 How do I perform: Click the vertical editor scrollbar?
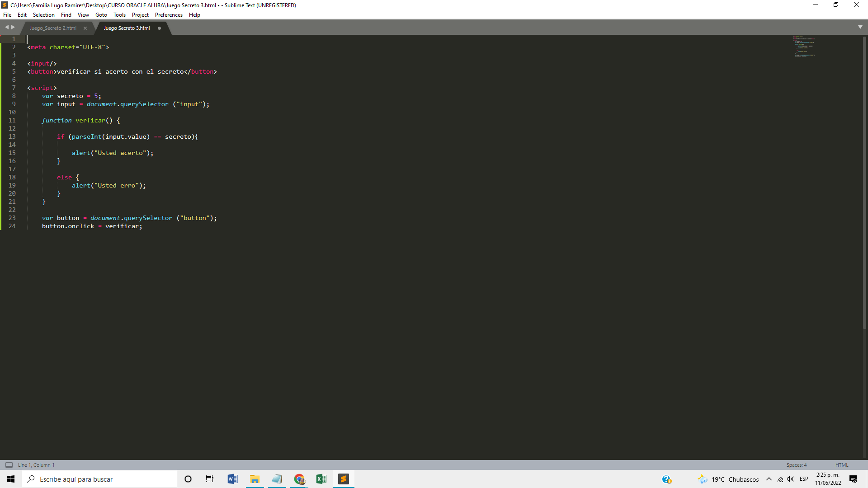tap(865, 182)
